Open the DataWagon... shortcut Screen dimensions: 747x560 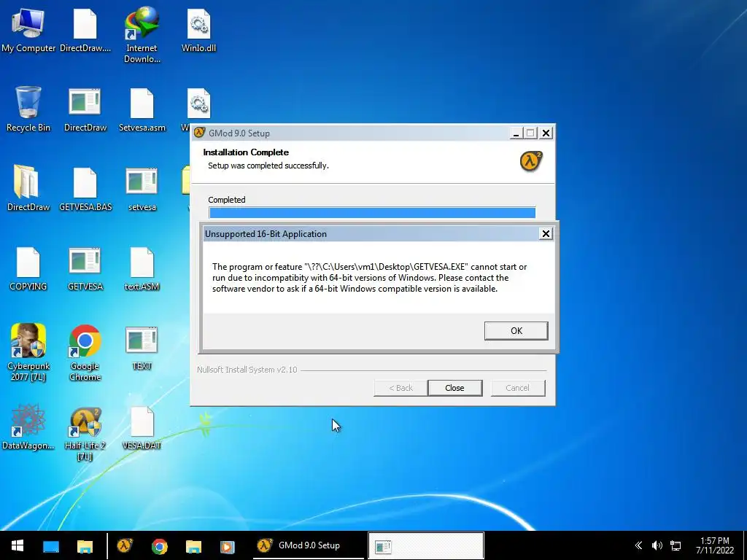click(x=28, y=427)
